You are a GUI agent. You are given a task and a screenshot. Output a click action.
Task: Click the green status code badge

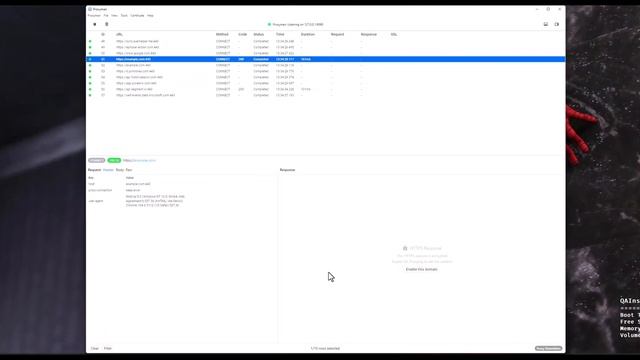(x=114, y=160)
